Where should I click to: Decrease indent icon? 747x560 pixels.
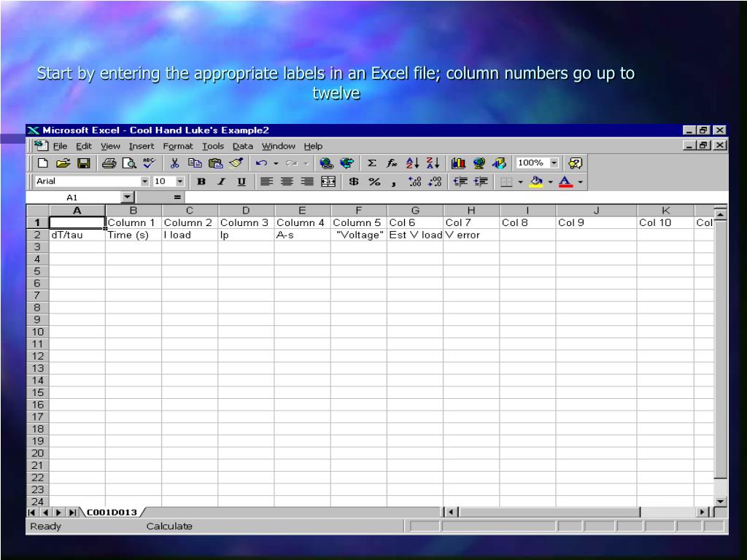(460, 182)
